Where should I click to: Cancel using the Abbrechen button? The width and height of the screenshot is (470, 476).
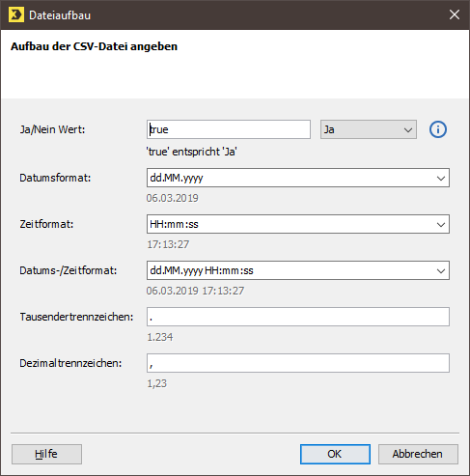pyautogui.click(x=418, y=454)
